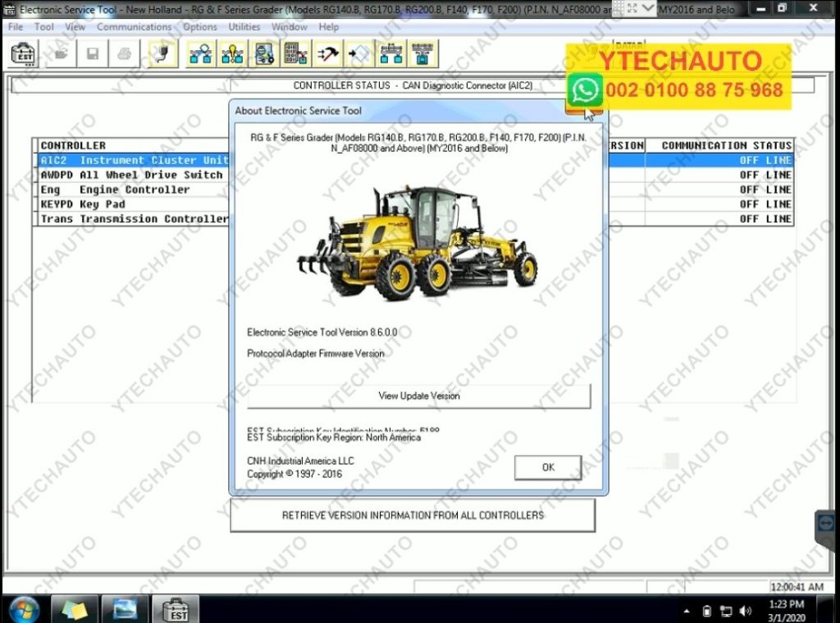Screen dimensions: 840x623
Task: Click the CNH Industrial America LLC text
Action: (300, 460)
